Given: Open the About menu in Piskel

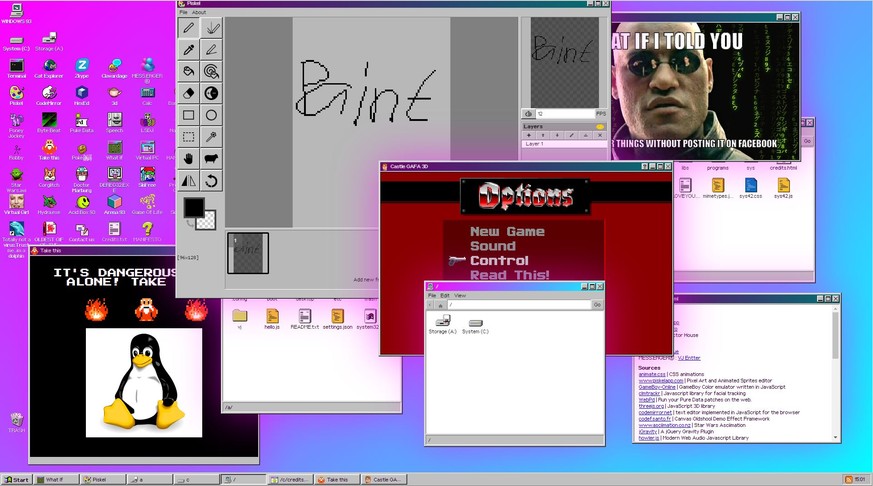Looking at the screenshot, I should coord(199,12).
